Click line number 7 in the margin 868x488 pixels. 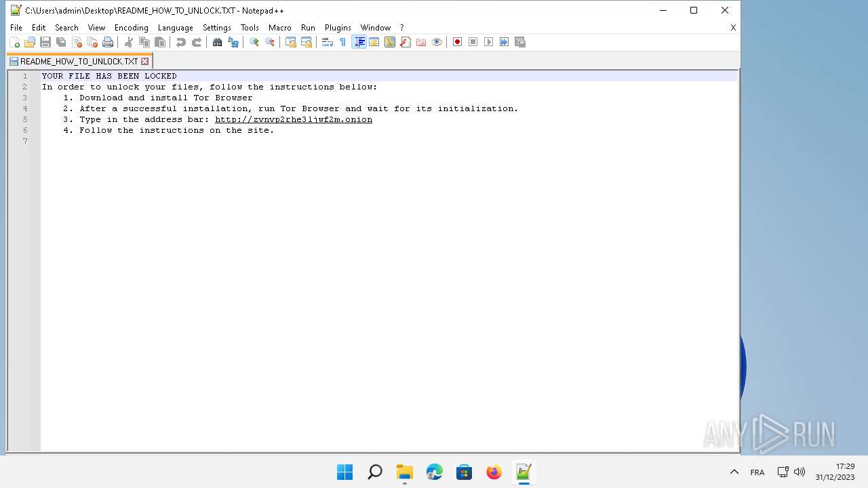[x=25, y=141]
